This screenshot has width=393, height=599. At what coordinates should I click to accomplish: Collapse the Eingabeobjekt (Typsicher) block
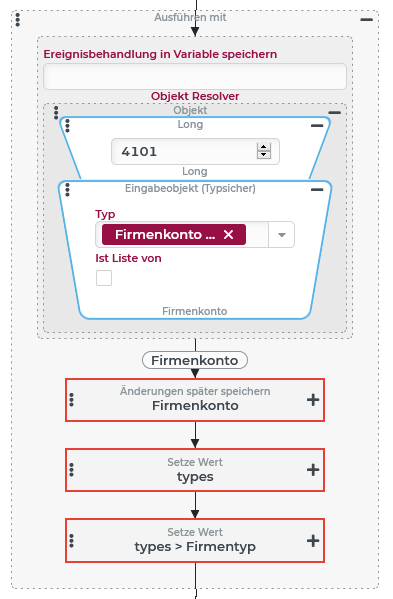click(317, 189)
